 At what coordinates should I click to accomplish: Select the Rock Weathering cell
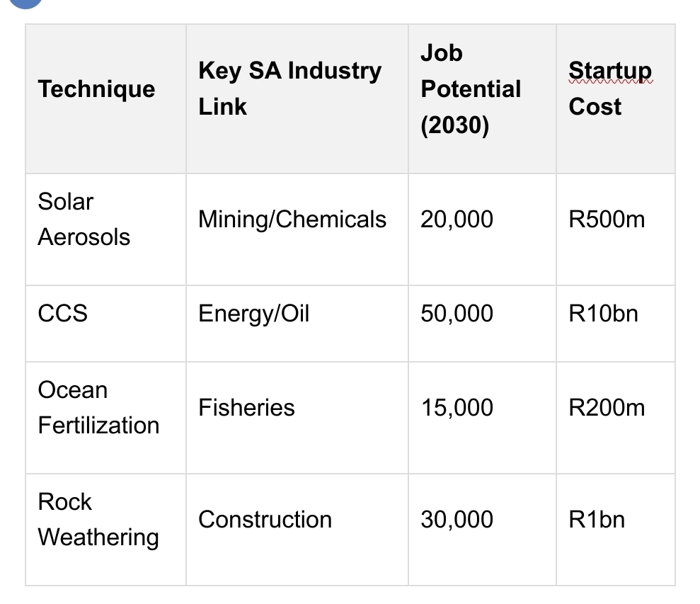tap(98, 520)
